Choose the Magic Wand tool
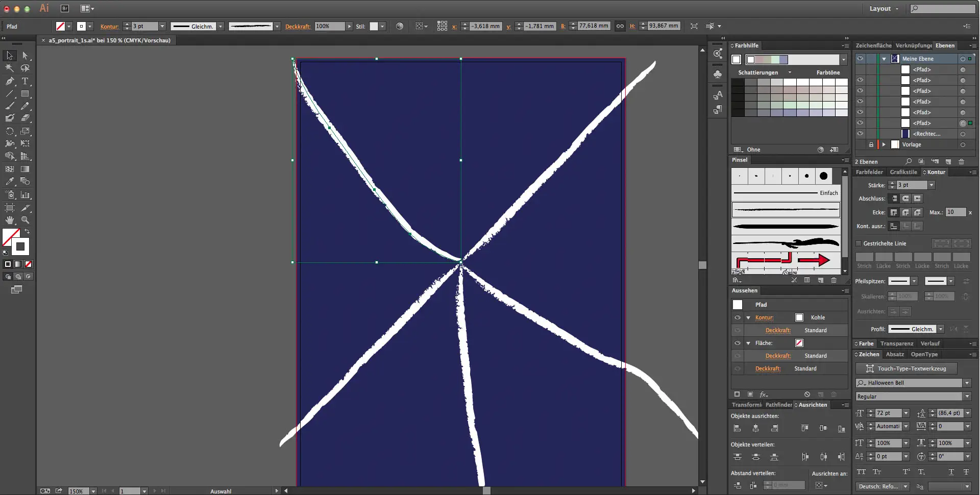The image size is (980, 495). click(10, 68)
